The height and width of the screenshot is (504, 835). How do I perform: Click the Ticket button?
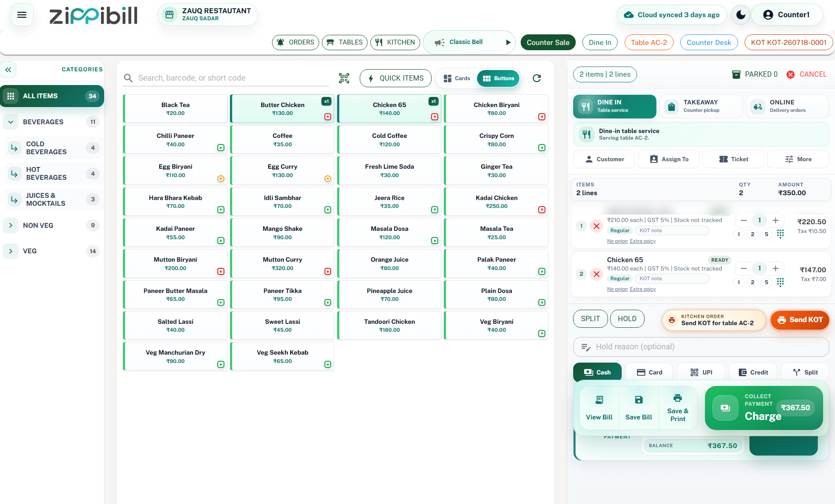733,159
